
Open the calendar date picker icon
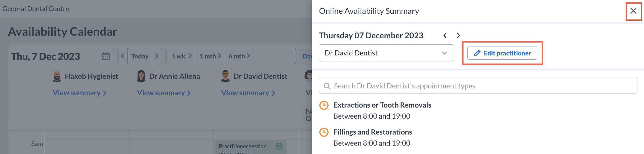[106, 56]
